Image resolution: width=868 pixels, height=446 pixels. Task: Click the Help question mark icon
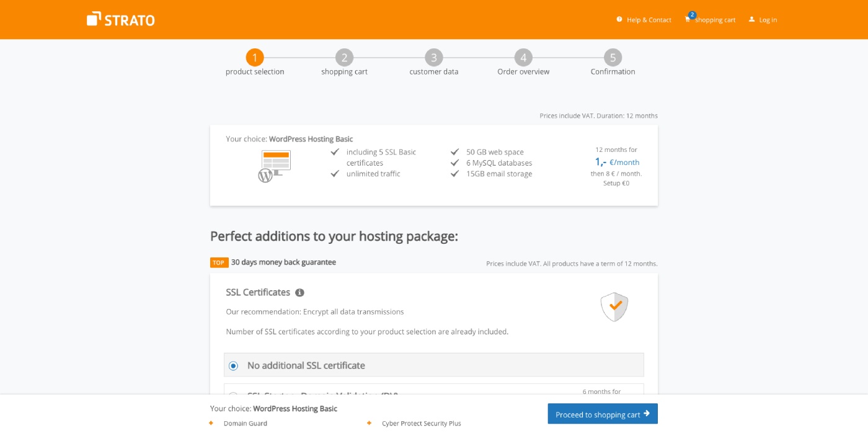point(619,19)
